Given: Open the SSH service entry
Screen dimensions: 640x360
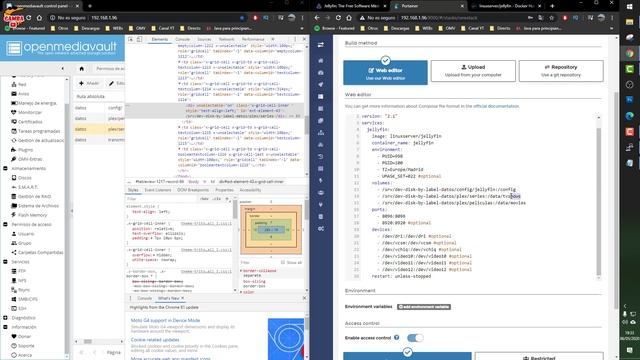Looking at the screenshot, I should pyautogui.click(x=22, y=309).
